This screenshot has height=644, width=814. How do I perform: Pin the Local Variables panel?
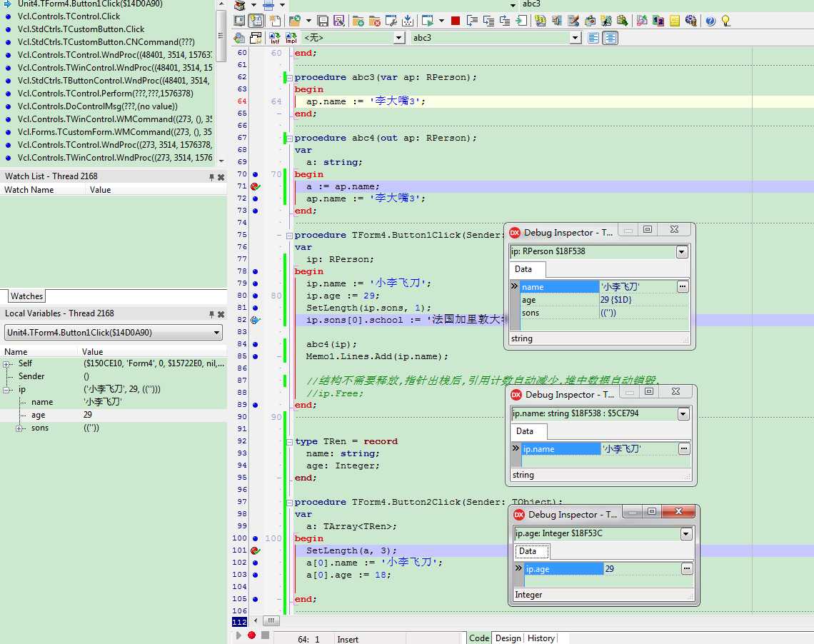pyautogui.click(x=211, y=314)
